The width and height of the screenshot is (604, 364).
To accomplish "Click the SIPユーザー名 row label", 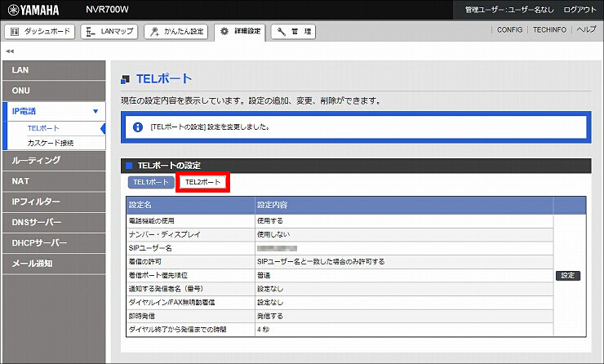I will (150, 248).
